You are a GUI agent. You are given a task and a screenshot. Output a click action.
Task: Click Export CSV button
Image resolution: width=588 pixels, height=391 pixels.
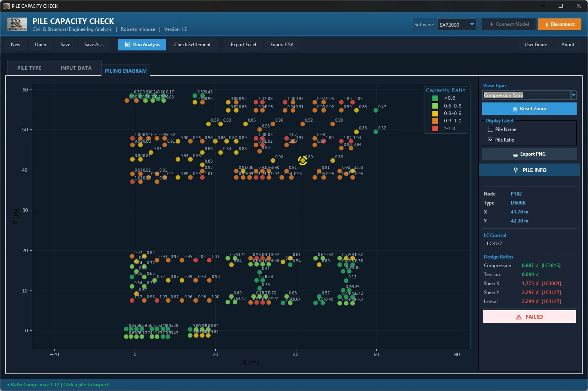click(x=282, y=45)
